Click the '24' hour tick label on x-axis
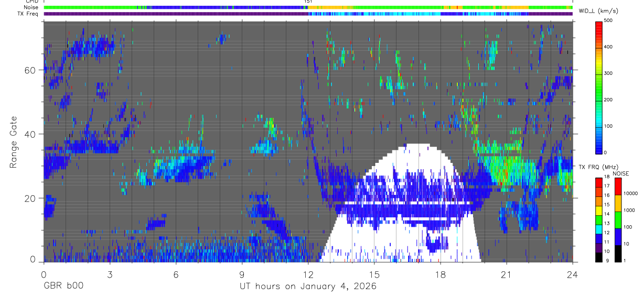The image size is (644, 297). (x=573, y=274)
